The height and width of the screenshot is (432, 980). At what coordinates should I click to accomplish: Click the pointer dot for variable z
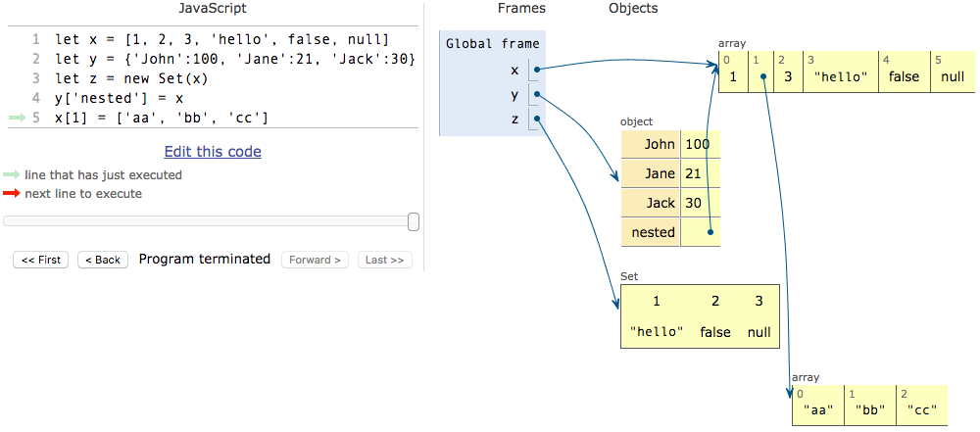pyautogui.click(x=537, y=120)
